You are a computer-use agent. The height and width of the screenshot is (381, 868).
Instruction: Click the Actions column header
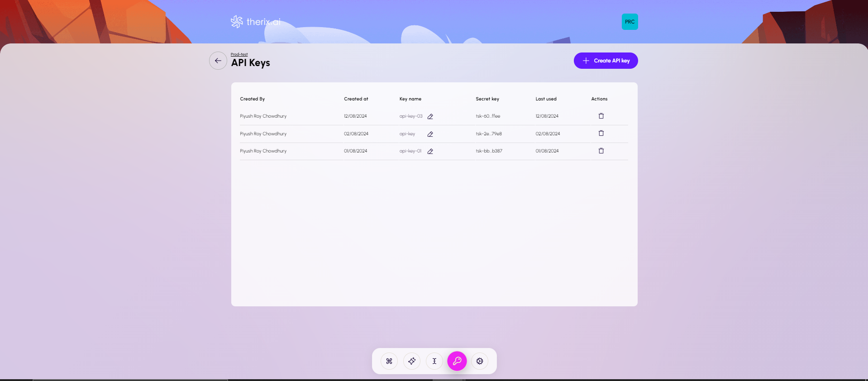click(599, 99)
